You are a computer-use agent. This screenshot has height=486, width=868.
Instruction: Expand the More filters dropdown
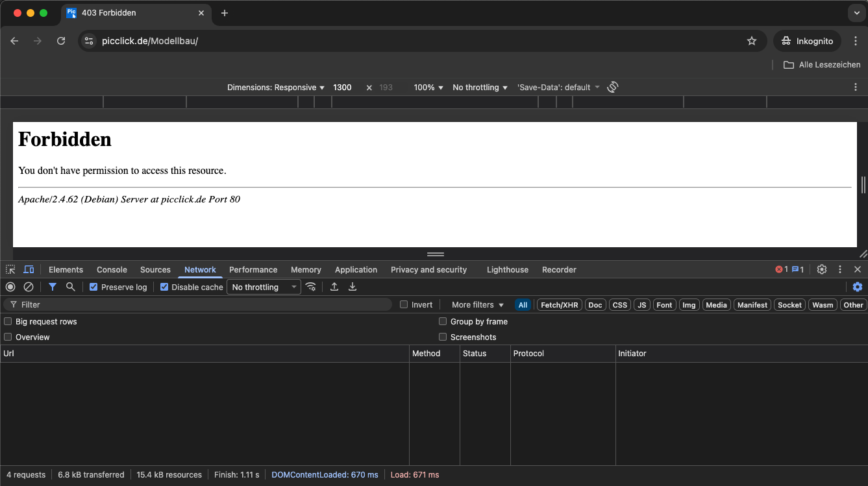point(477,305)
